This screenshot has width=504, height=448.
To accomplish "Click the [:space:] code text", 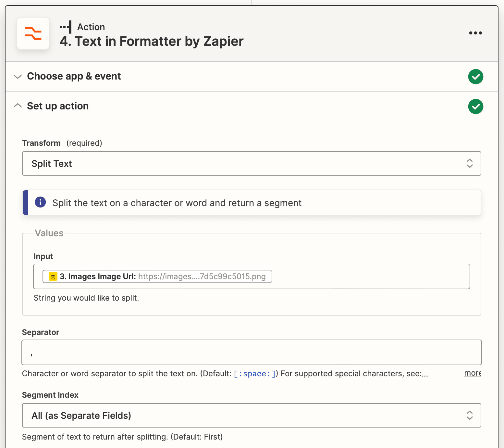I will (255, 374).
